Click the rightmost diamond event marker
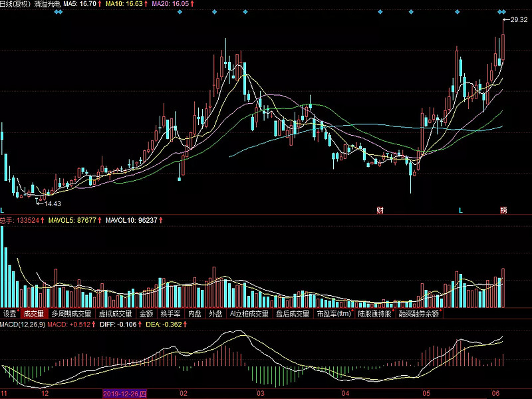Viewport: 532px width, 399px height. click(x=503, y=12)
